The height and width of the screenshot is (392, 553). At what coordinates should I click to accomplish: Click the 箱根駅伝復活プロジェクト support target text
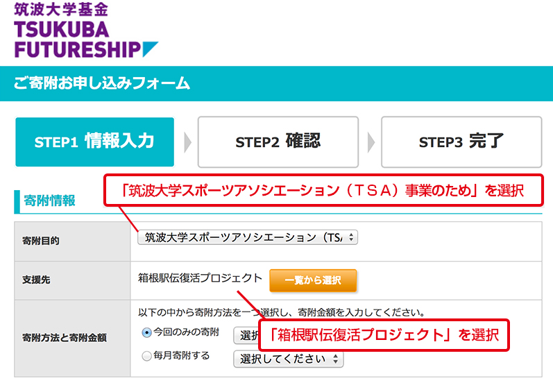pyautogui.click(x=200, y=278)
